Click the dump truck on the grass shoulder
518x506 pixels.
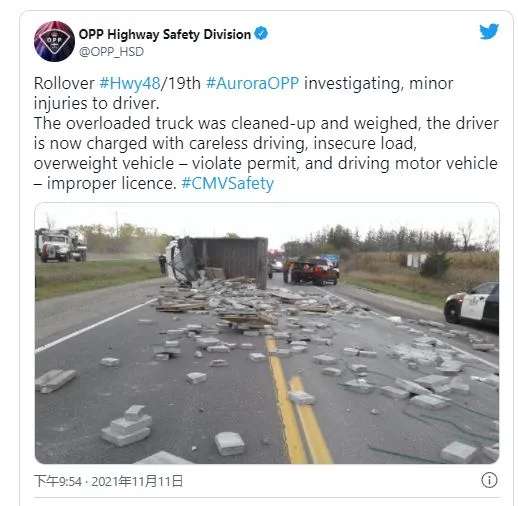[x=61, y=245]
